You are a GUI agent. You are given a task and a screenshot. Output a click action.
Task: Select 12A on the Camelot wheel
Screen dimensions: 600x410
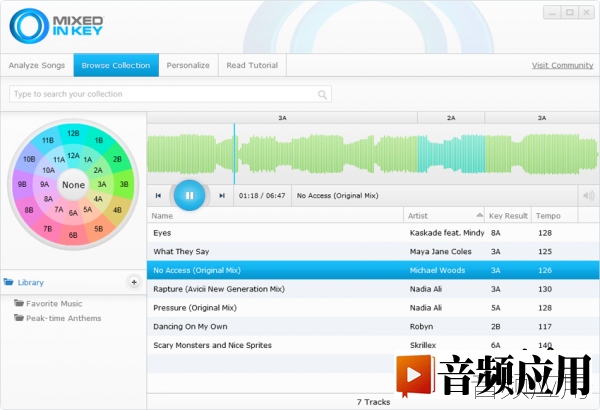pos(73,155)
